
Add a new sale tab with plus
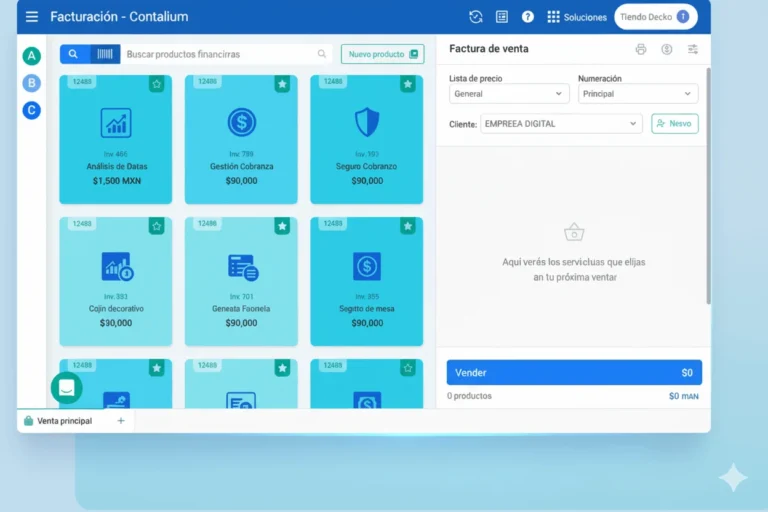tap(121, 421)
